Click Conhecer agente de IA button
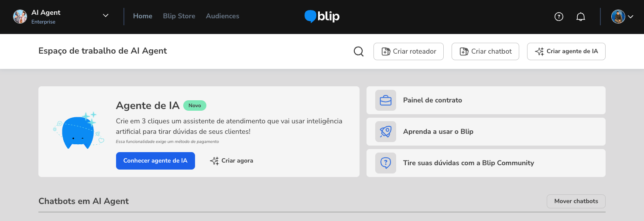This screenshot has height=221, width=644. [155, 161]
